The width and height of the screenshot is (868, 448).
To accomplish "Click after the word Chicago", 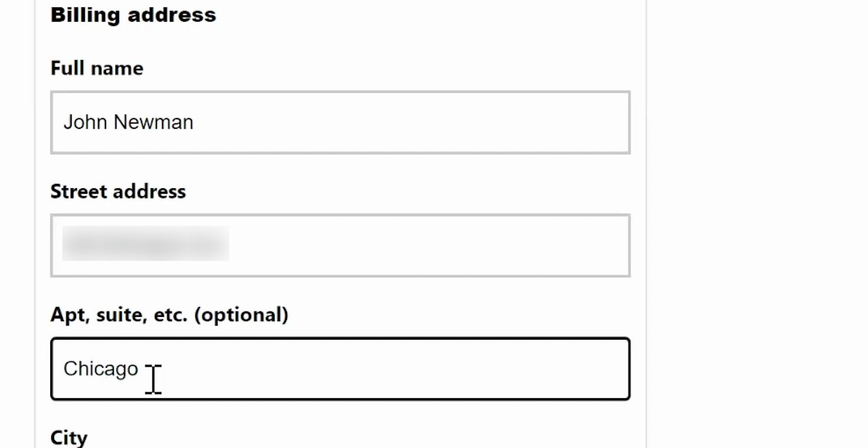I will tap(143, 369).
